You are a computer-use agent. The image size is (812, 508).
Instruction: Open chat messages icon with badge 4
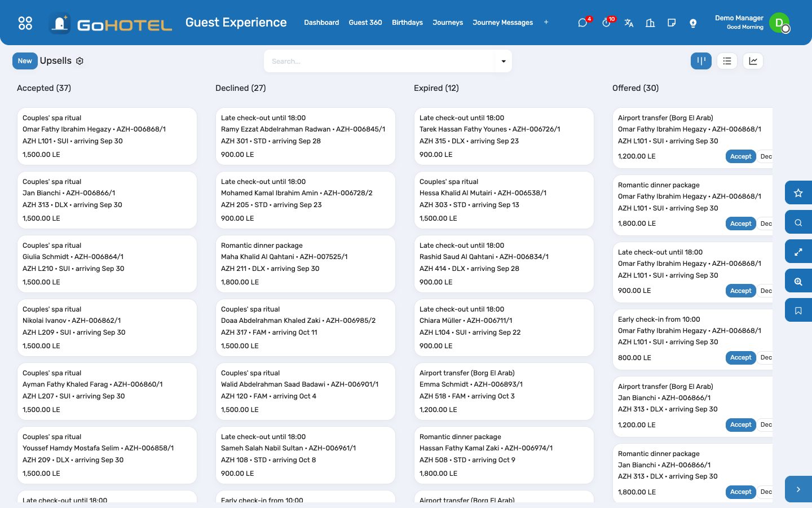583,23
